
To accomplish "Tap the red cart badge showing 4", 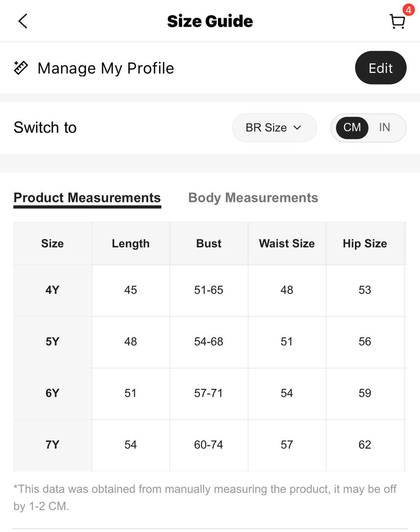I will point(409,10).
